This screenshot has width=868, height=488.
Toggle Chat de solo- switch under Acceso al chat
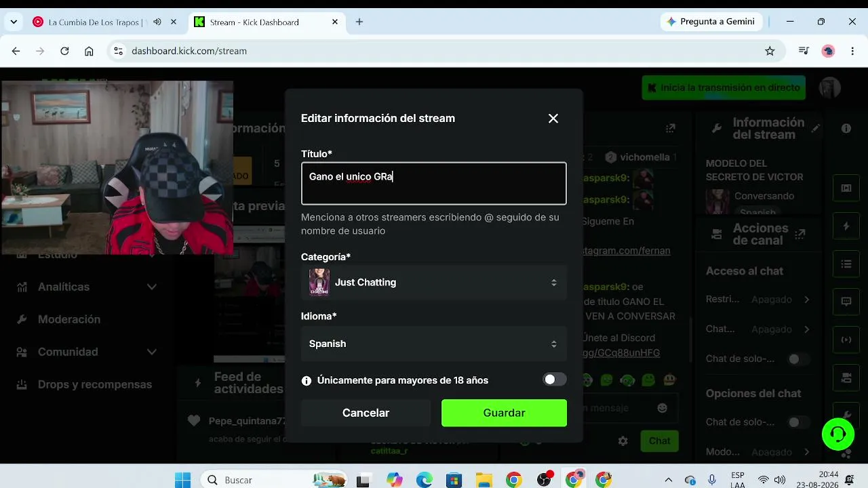(x=797, y=359)
